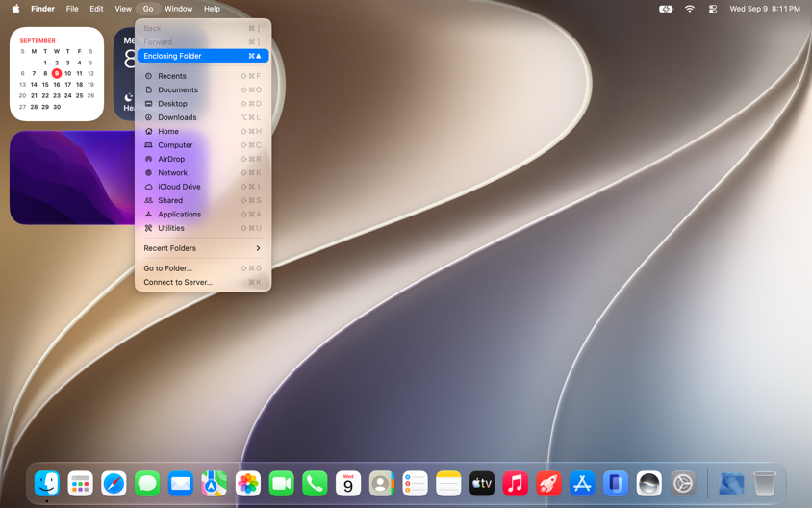812x508 pixels.
Task: Open Contacts from the Dock
Action: [382, 484]
